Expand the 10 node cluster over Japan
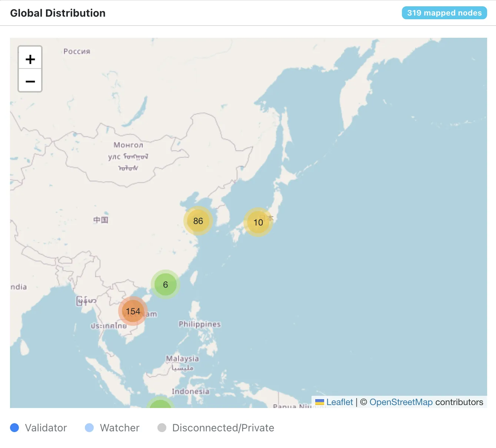Image resolution: width=496 pixels, height=448 pixels. click(x=258, y=223)
